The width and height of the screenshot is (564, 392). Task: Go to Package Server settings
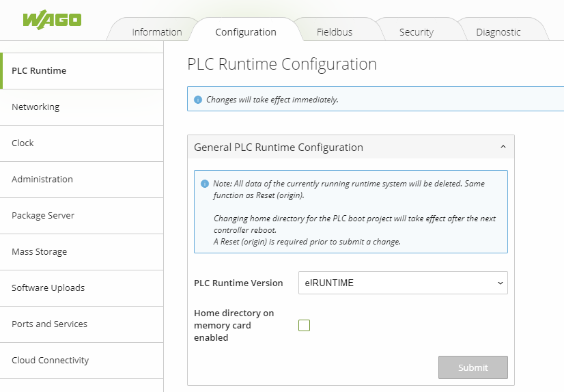(x=43, y=216)
